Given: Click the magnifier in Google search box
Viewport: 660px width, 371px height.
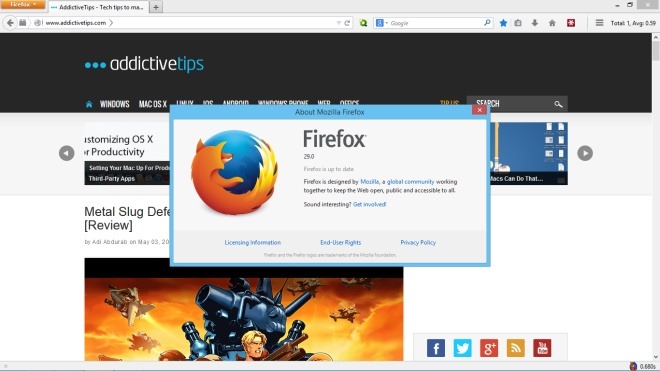Looking at the screenshot, I should (487, 23).
